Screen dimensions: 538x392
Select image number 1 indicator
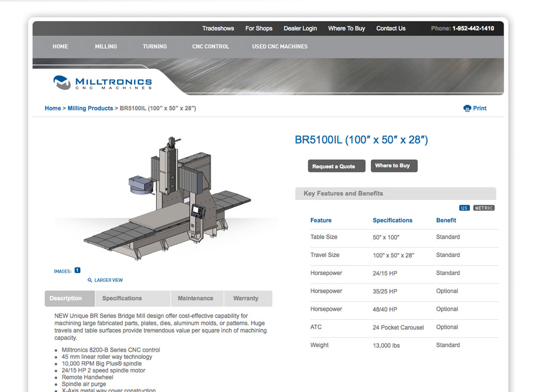point(77,270)
